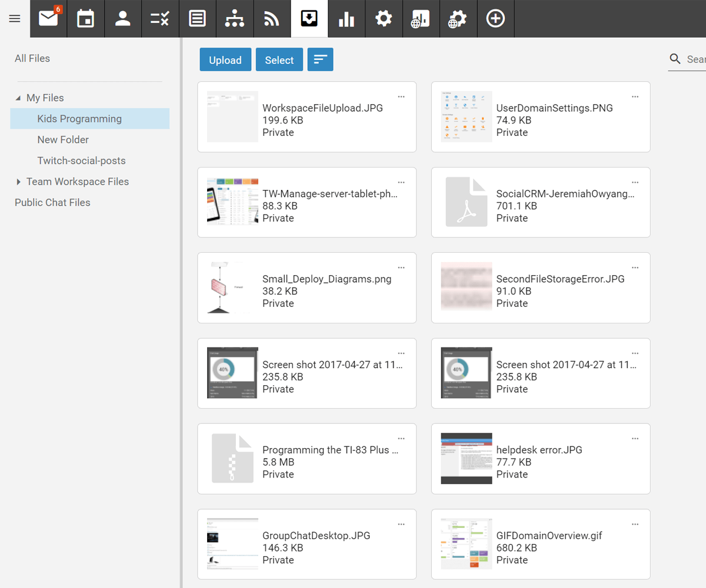
Task: Open options for WorkspaceFileUpload.JPG
Action: (401, 96)
